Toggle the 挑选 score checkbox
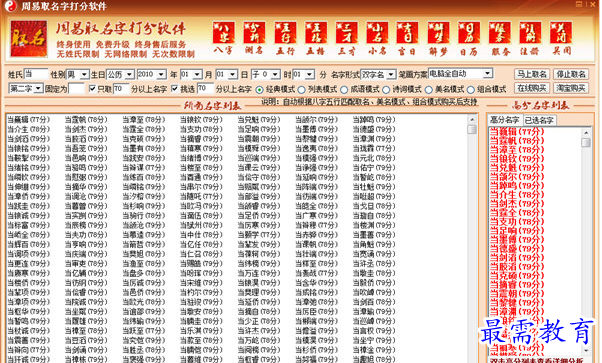 175,89
